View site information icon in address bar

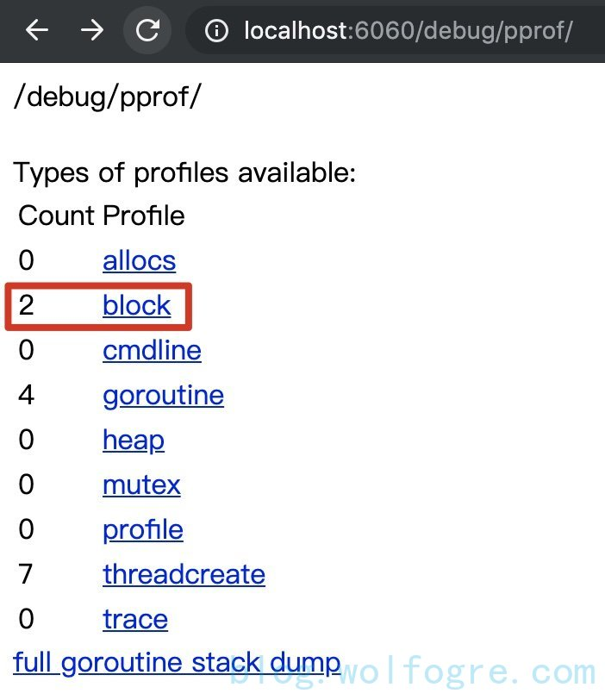(216, 32)
